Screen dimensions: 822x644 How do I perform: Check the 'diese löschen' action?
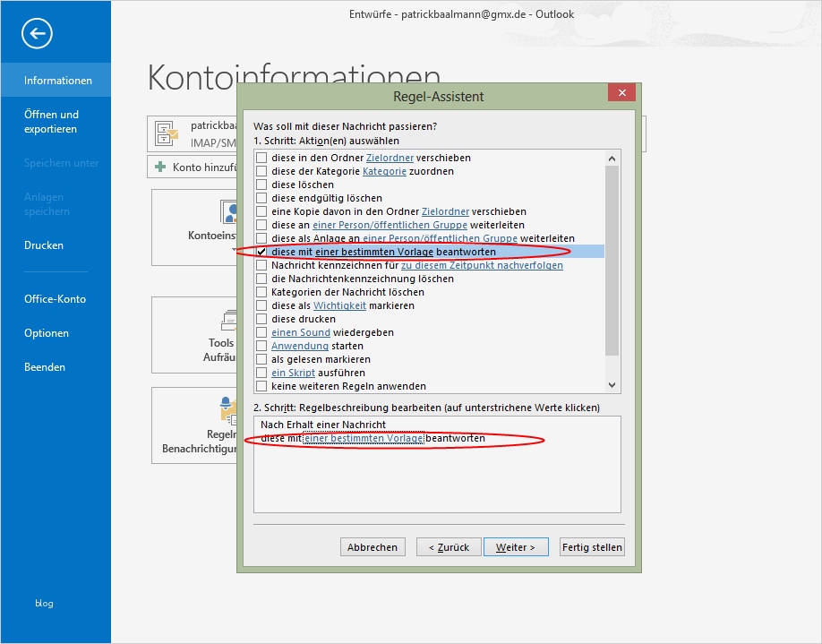[x=260, y=185]
